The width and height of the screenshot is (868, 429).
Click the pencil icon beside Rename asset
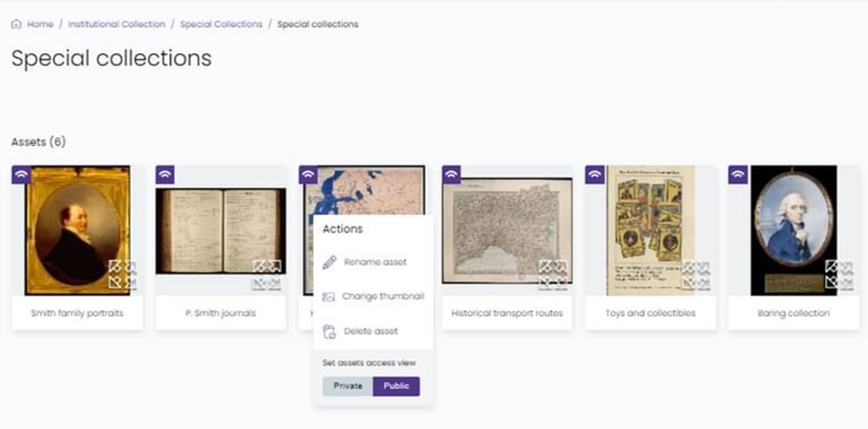click(329, 262)
